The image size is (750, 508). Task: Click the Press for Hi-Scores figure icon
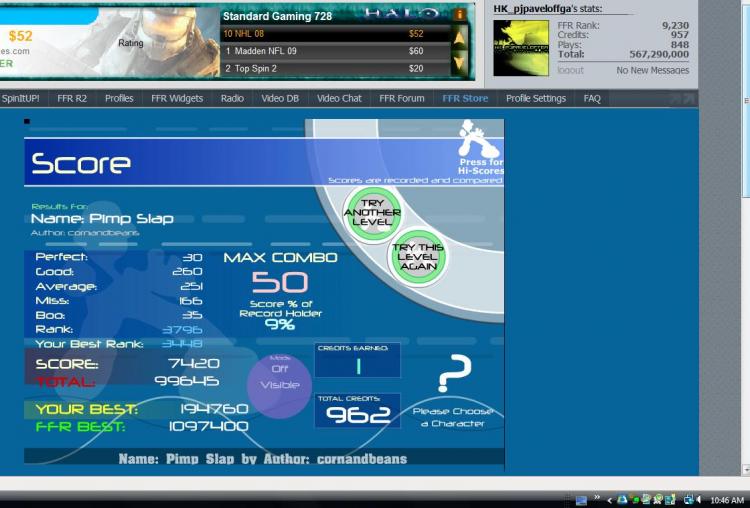477,138
